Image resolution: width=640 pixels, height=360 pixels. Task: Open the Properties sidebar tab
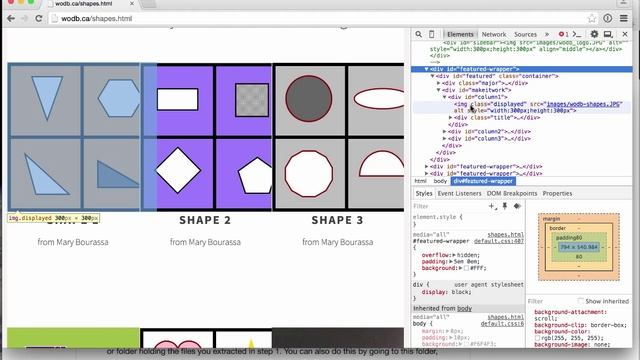tap(557, 193)
